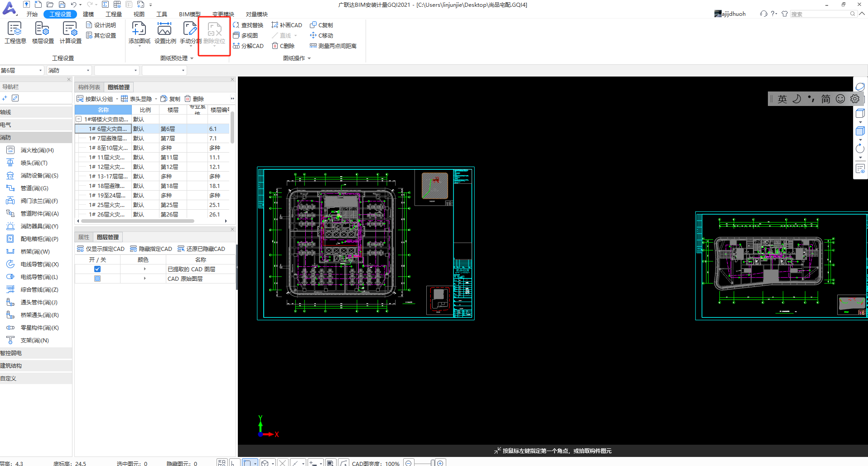Click 查找替换 find and replace
This screenshot has height=466, width=868.
[248, 25]
